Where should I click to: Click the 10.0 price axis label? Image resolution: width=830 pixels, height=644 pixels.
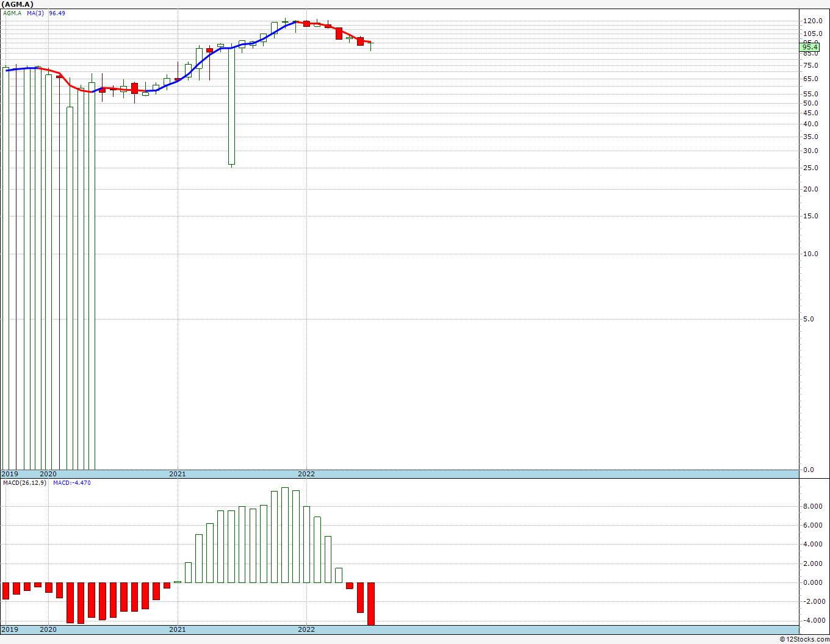pyautogui.click(x=811, y=254)
